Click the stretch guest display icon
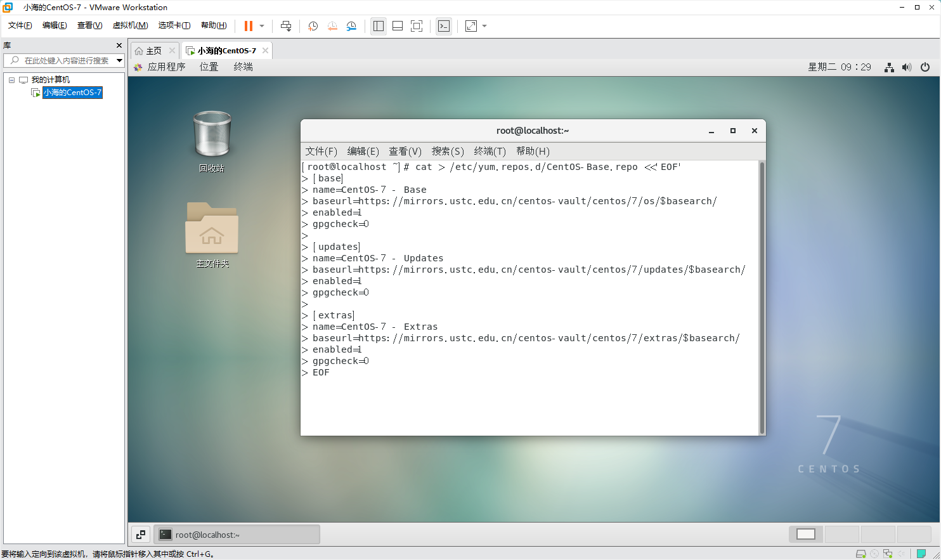The image size is (941, 560). 471,26
